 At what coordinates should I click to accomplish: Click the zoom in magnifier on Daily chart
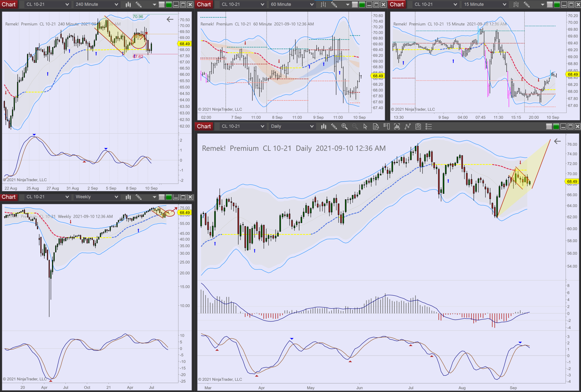(344, 126)
